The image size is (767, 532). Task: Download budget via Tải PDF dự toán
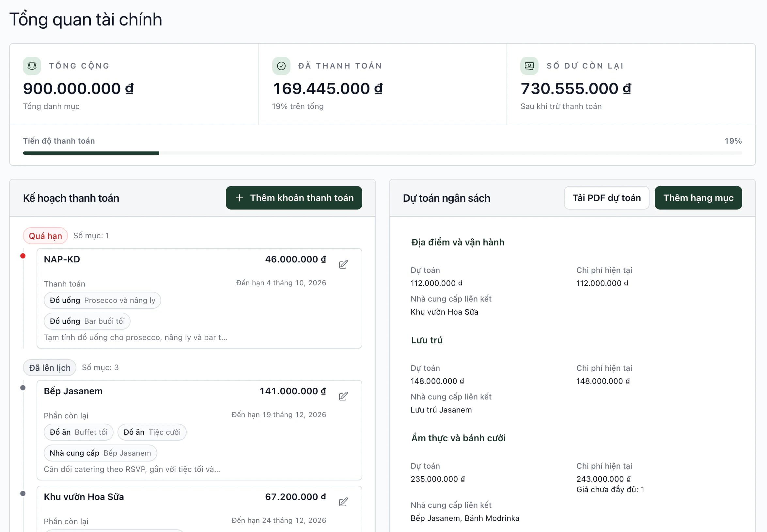[606, 198]
